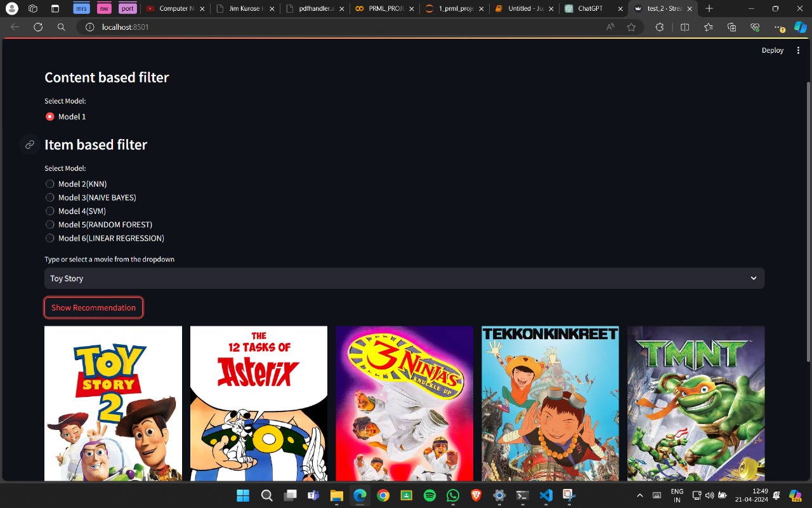The width and height of the screenshot is (812, 508).
Task: Open the Copilot sidebar icon
Action: pyautogui.click(x=801, y=27)
